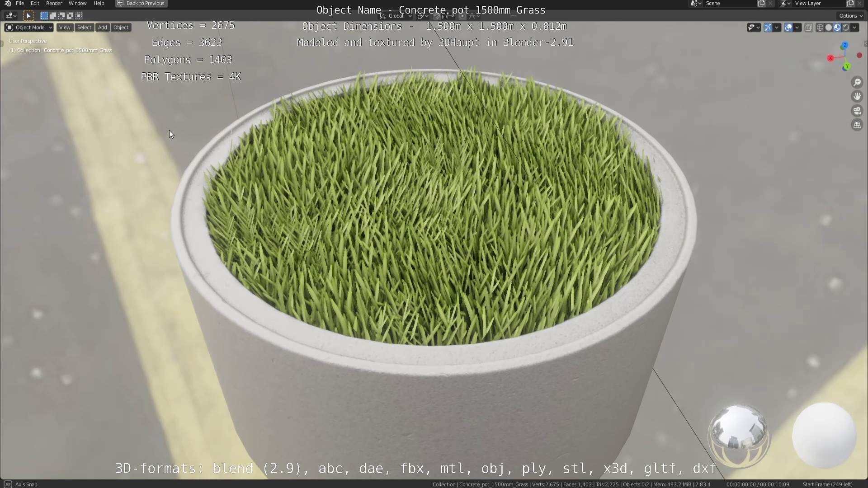Click the Scene name field
868x488 pixels.
coord(730,3)
